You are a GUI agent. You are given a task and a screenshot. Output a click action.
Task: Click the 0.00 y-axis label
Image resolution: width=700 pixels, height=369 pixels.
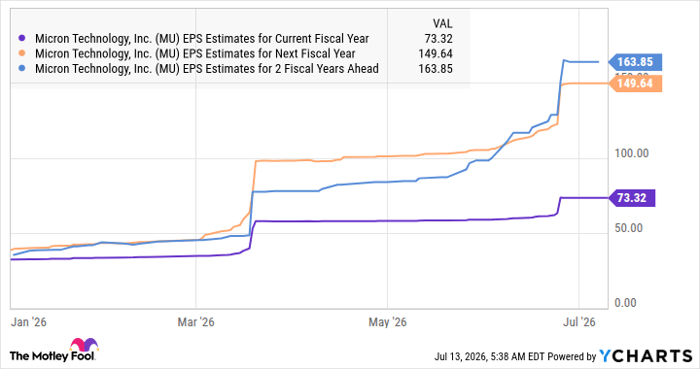coord(625,303)
